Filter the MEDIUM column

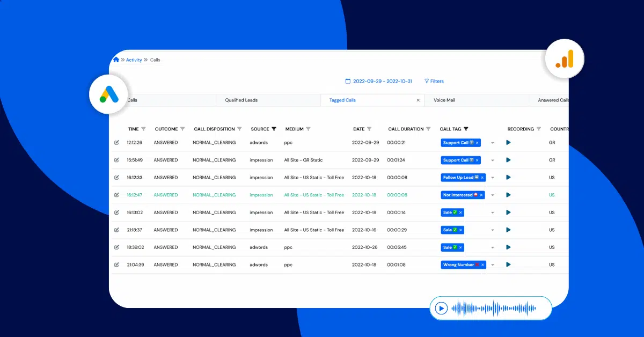(308, 129)
